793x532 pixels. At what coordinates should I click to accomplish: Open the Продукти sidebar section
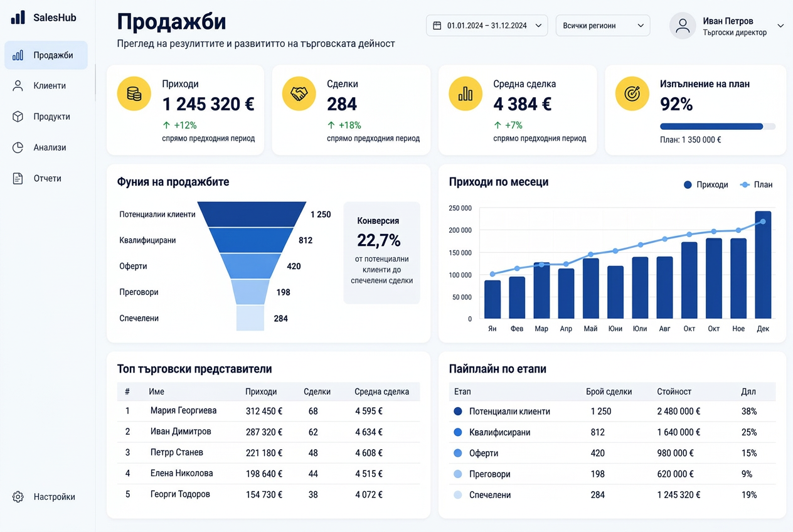point(46,117)
